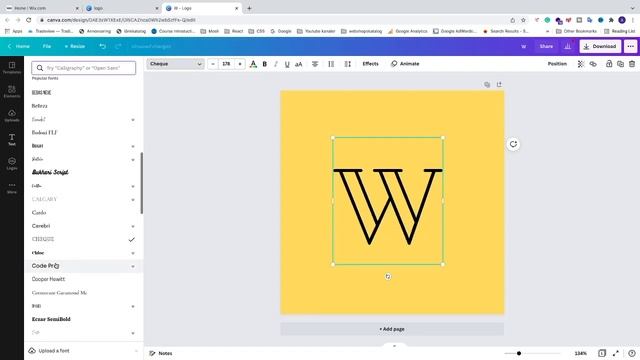The width and height of the screenshot is (640, 360).
Task: Open the Templates sidebar panel
Action: (12, 68)
